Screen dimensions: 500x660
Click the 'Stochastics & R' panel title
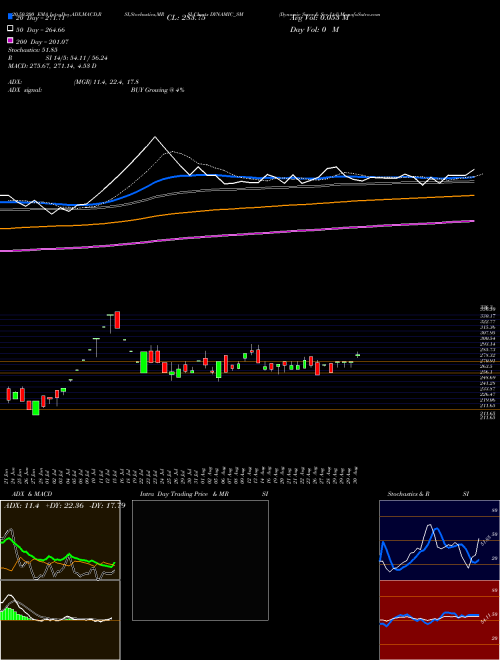(x=408, y=494)
